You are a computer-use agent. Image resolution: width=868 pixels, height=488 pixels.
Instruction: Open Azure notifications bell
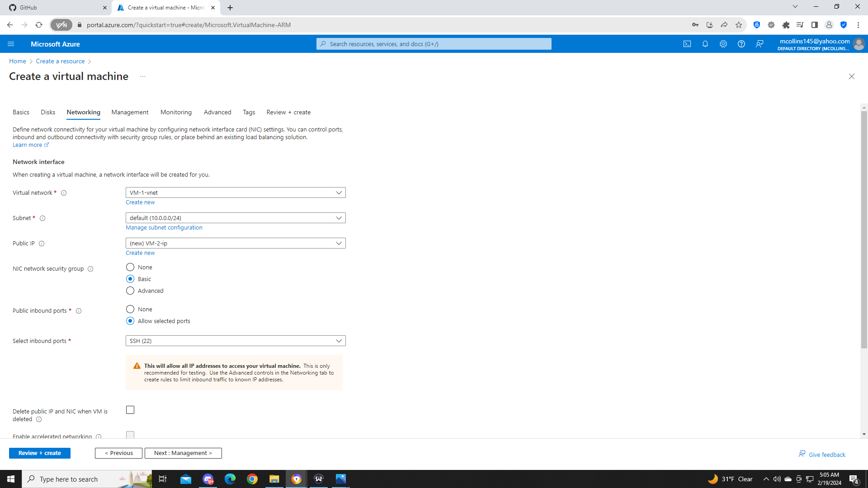pos(705,44)
